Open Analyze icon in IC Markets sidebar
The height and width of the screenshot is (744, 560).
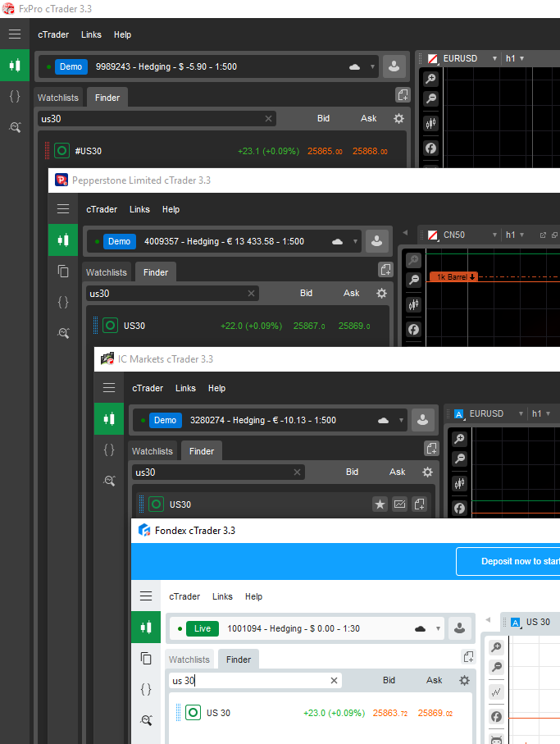tap(109, 481)
